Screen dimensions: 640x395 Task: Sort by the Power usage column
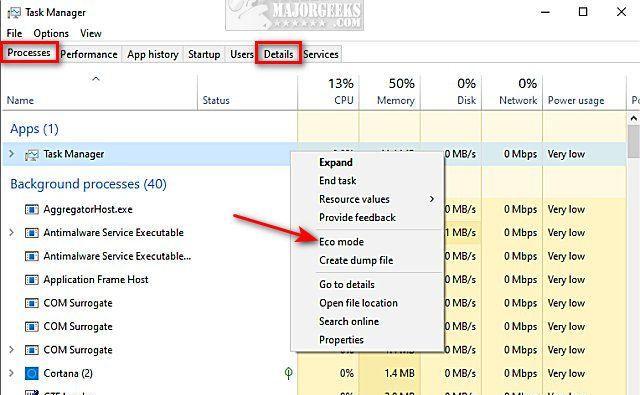point(576,100)
